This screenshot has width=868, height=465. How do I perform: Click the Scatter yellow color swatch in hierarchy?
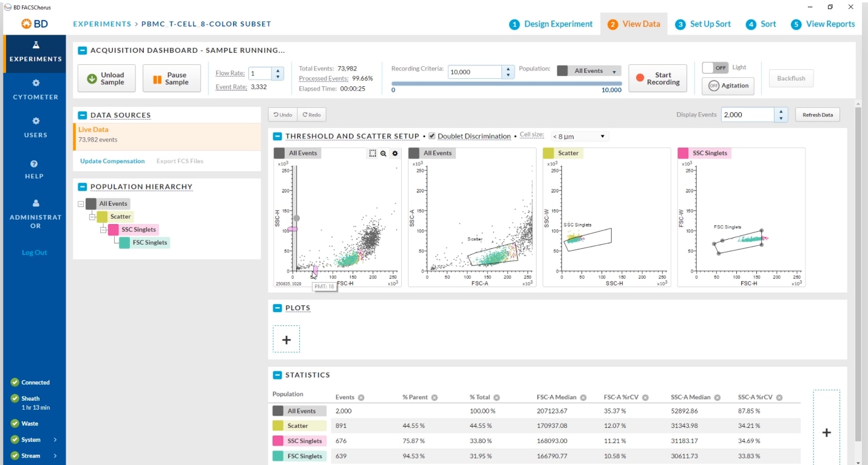click(x=102, y=217)
